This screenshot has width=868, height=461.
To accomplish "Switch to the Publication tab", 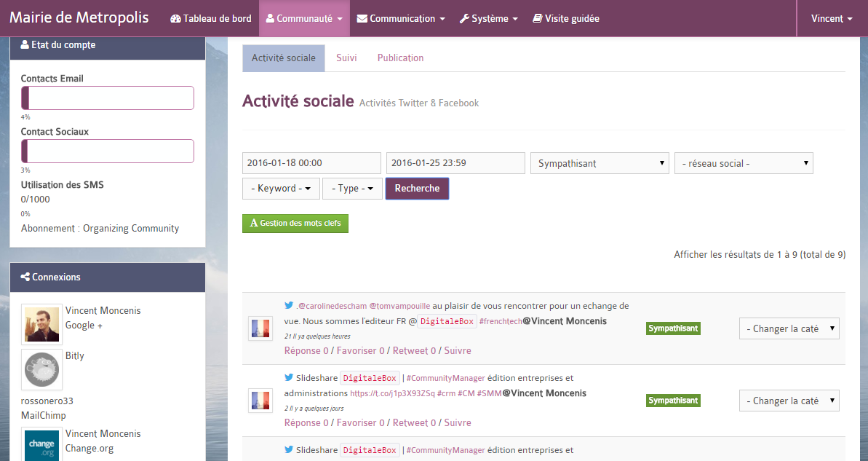I will click(x=400, y=58).
